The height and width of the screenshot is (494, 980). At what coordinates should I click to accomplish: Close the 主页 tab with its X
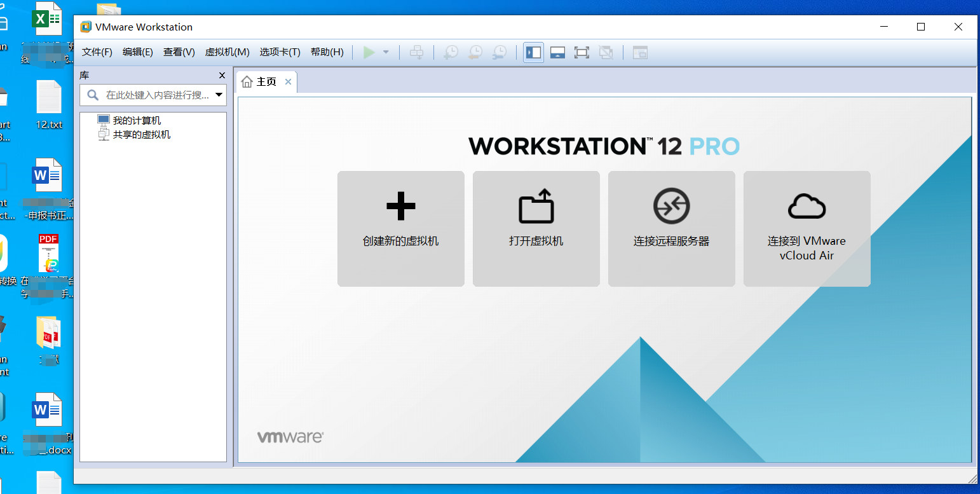click(288, 82)
